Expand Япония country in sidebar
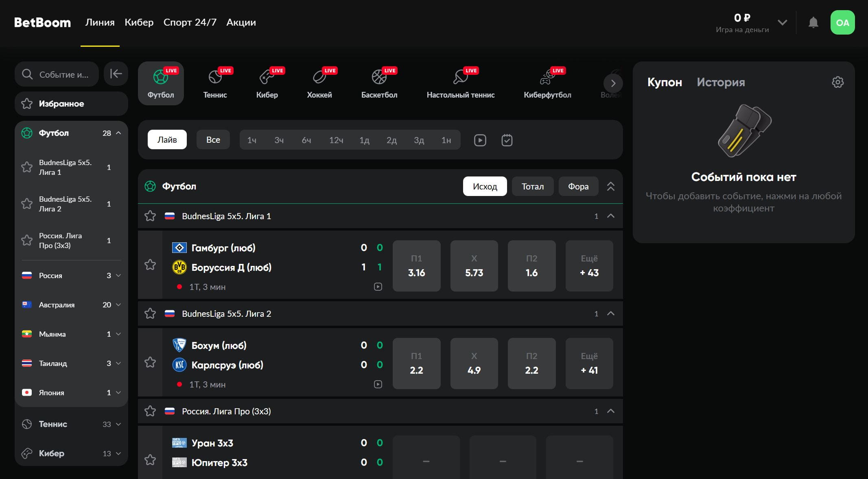The width and height of the screenshot is (868, 479). pos(118,392)
